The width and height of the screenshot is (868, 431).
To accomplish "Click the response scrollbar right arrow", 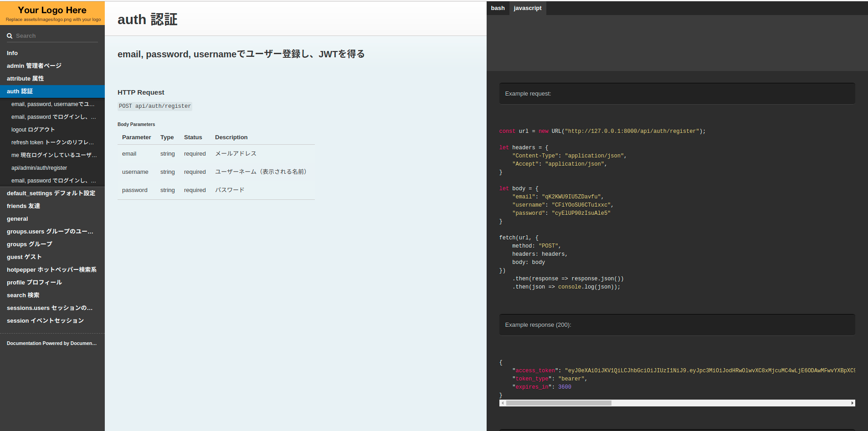I will tap(852, 403).
